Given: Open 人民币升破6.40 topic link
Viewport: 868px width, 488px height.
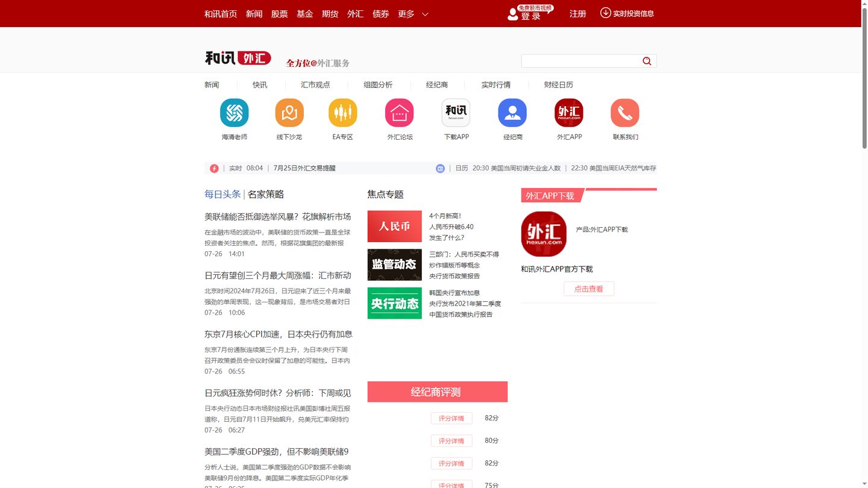Looking at the screenshot, I should (x=451, y=227).
